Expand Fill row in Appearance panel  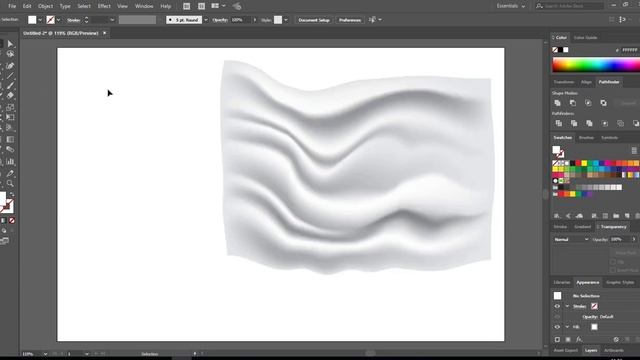[567, 327]
